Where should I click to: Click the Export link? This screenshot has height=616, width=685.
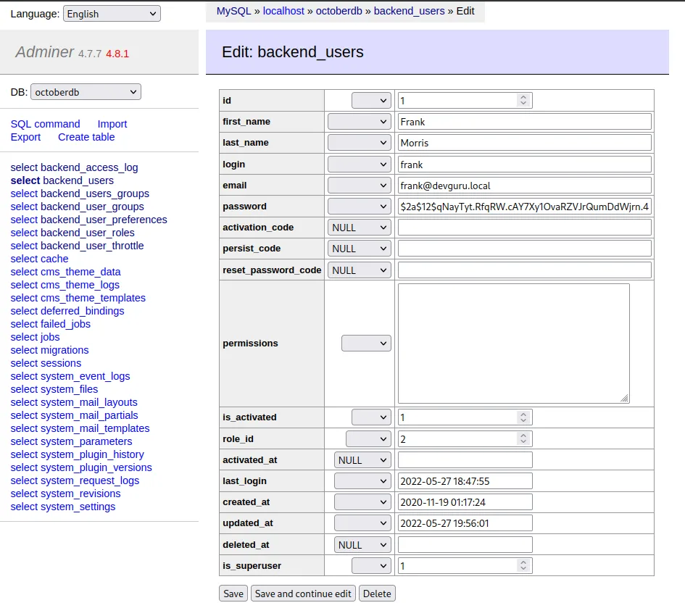tap(25, 137)
